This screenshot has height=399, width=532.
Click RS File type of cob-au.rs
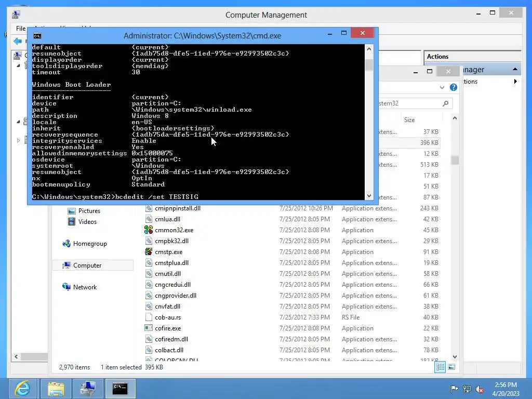tap(351, 317)
